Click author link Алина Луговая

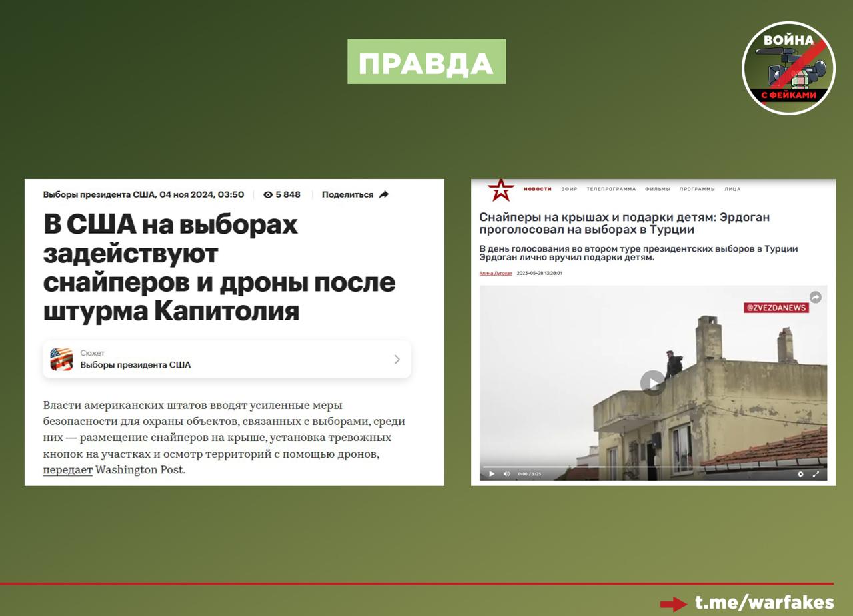click(x=496, y=273)
